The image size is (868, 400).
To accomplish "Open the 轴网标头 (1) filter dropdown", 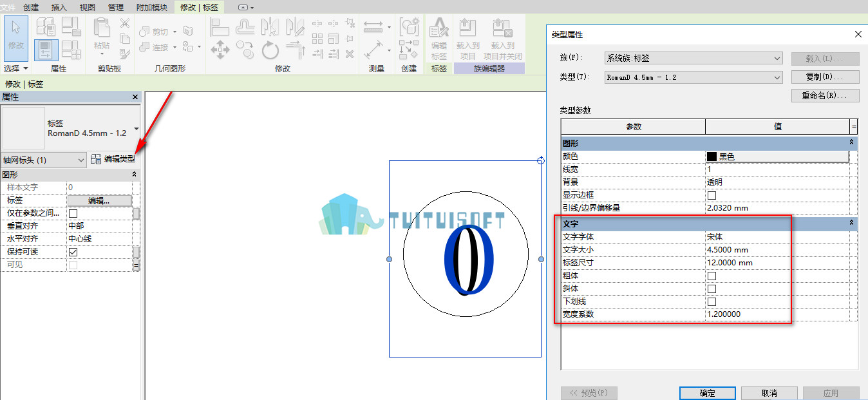I will pyautogui.click(x=43, y=160).
